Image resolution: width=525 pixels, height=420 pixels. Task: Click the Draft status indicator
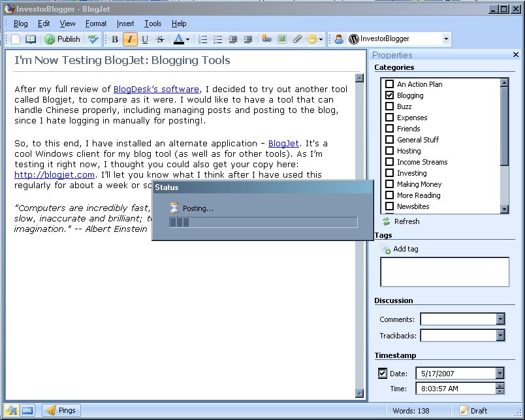tap(473, 411)
